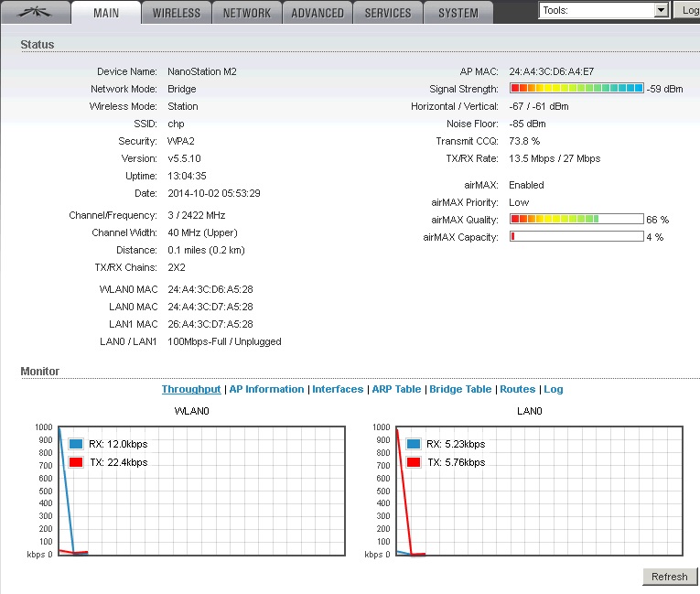This screenshot has width=700, height=594.
Task: Select the airMAX status Enabled
Action: [526, 185]
